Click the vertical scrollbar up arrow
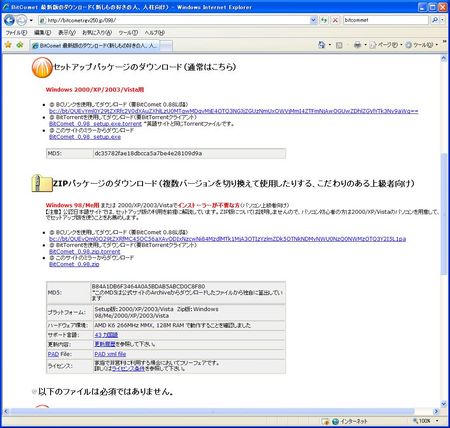The height and width of the screenshot is (428, 450). click(x=443, y=58)
